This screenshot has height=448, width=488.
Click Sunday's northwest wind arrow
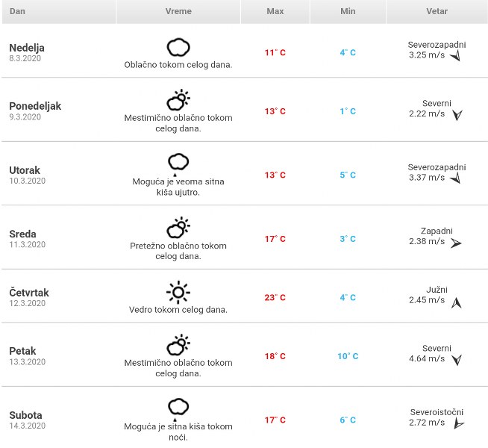454,55
